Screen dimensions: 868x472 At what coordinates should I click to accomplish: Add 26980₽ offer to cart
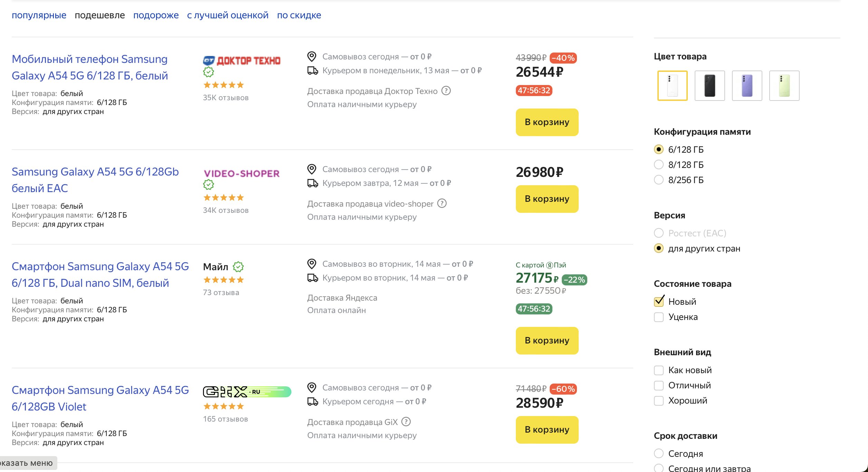[x=547, y=199]
